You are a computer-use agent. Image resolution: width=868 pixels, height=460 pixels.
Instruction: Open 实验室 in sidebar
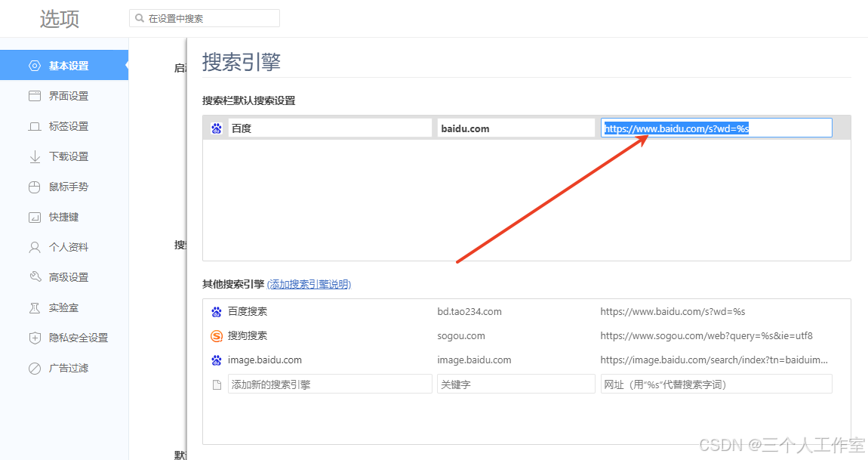click(x=64, y=307)
